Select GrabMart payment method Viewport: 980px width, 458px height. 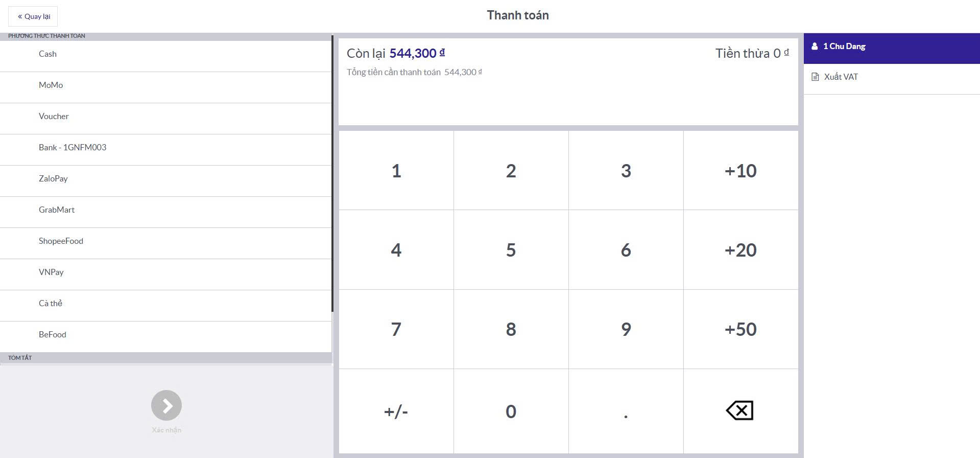[57, 210]
